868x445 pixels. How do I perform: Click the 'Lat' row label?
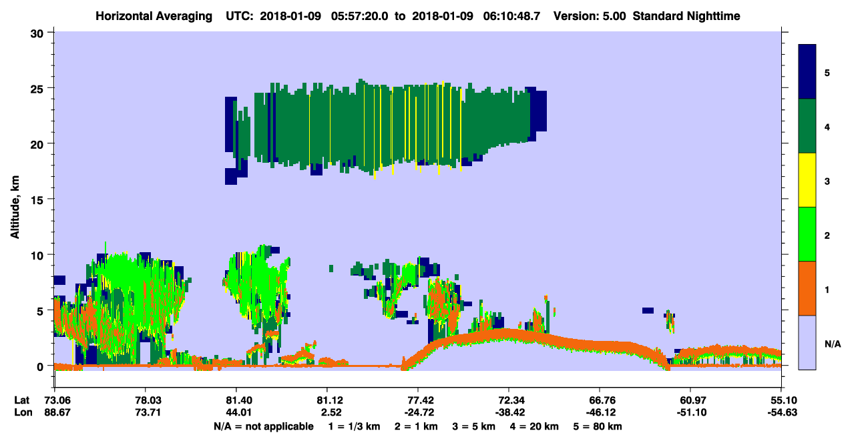click(x=21, y=400)
